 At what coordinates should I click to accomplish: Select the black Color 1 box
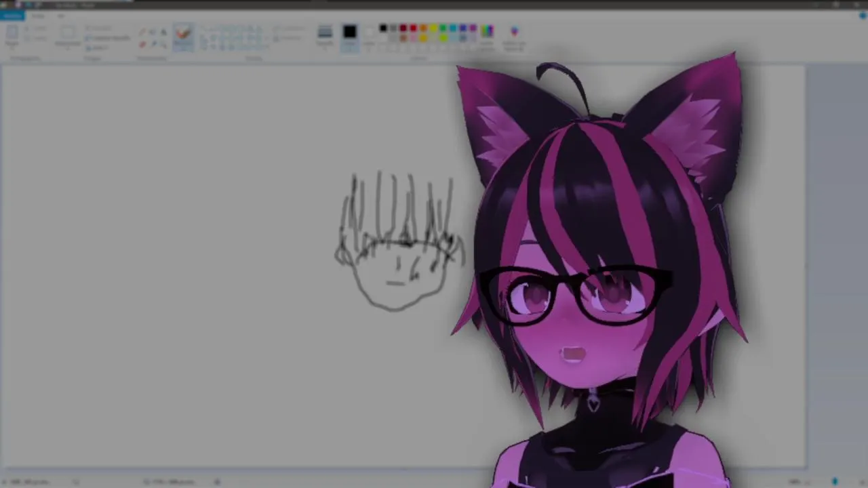coord(349,37)
